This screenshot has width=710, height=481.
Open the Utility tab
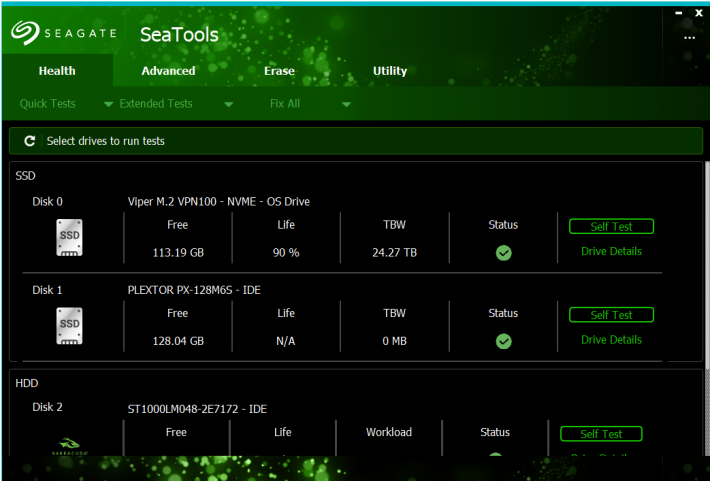(x=390, y=71)
